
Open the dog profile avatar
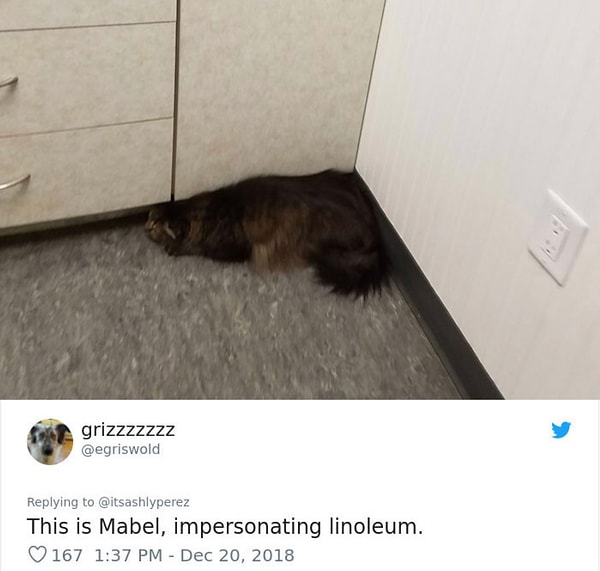click(x=50, y=442)
